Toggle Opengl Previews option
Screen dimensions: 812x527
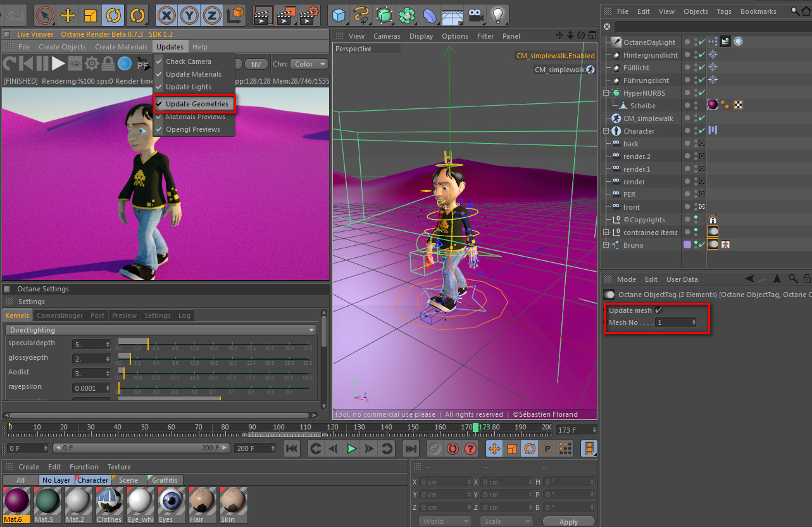(193, 129)
